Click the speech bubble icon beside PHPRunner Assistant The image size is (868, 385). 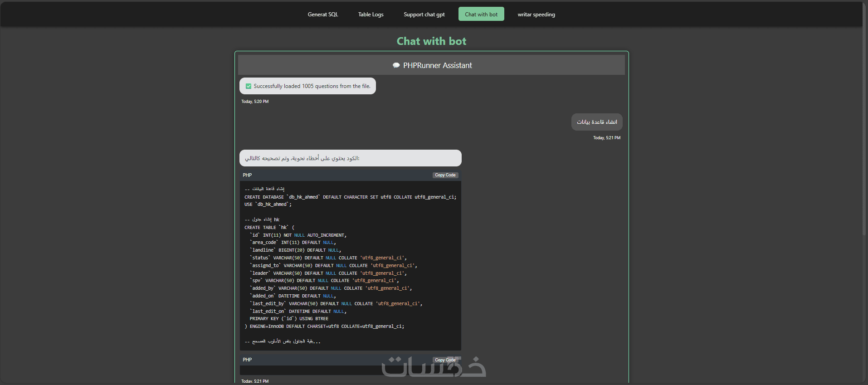tap(396, 65)
